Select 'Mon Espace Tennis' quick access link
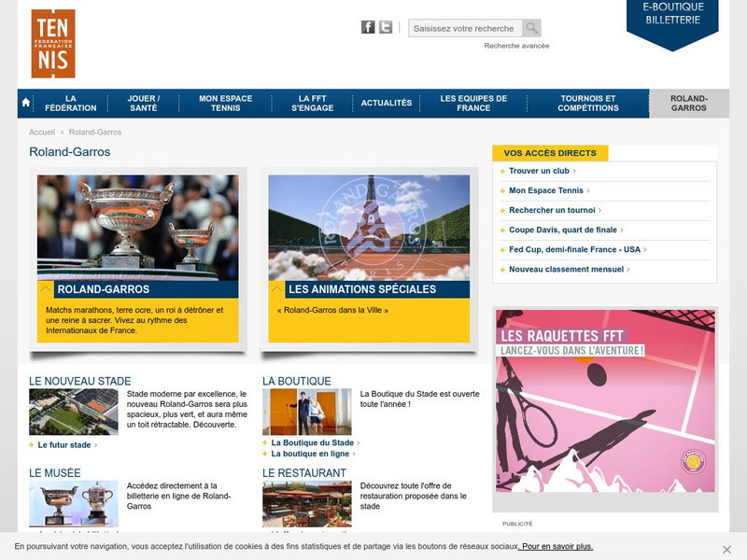This screenshot has height=560, width=747. (546, 190)
